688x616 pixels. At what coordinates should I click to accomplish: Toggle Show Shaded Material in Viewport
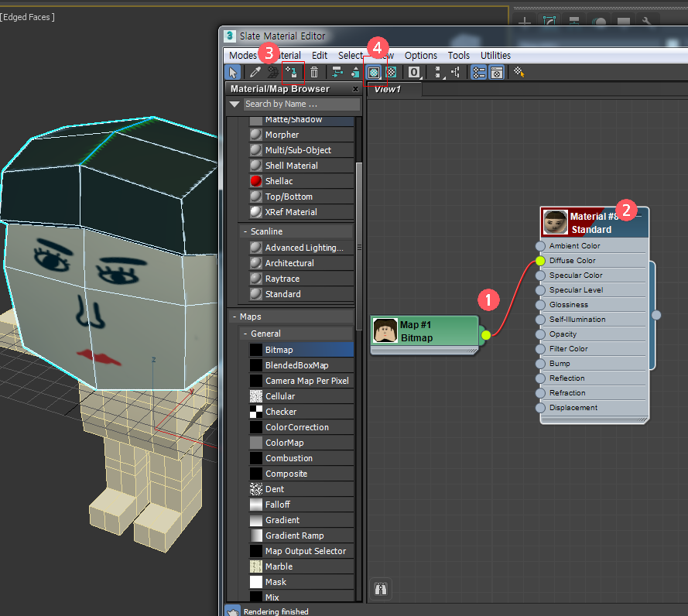tap(374, 72)
